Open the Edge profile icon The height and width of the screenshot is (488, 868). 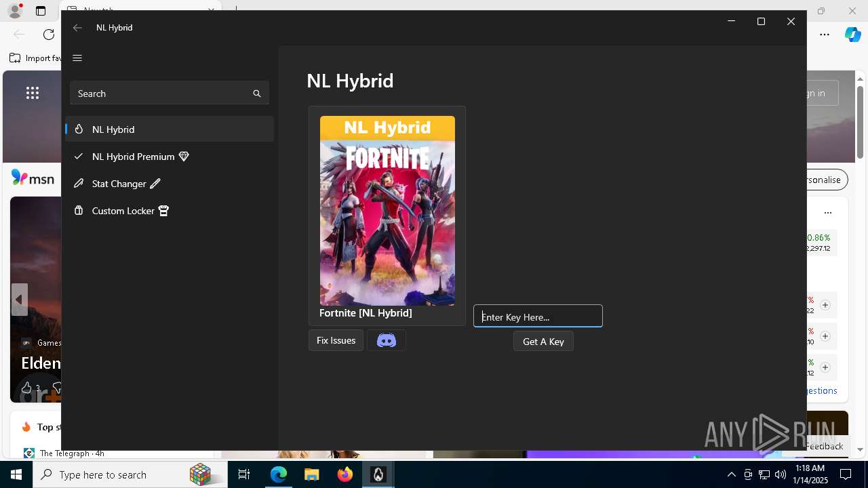[x=15, y=11]
